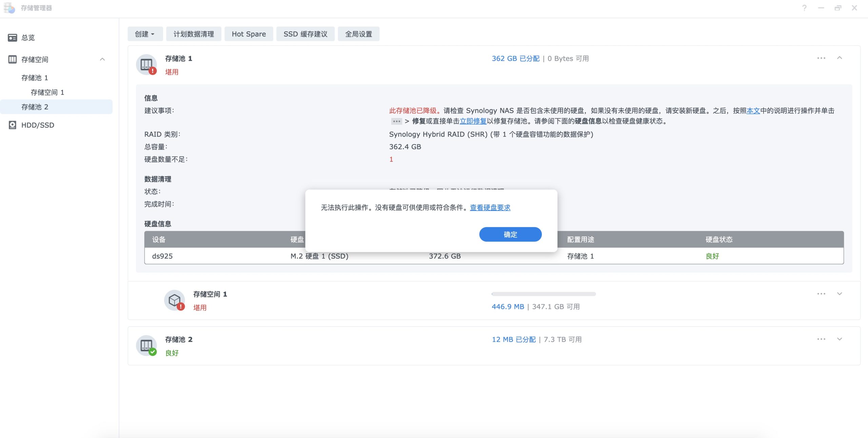868x438 pixels.
Task: Click the 存储池 1 cell in 配置用途 column
Action: (x=580, y=256)
